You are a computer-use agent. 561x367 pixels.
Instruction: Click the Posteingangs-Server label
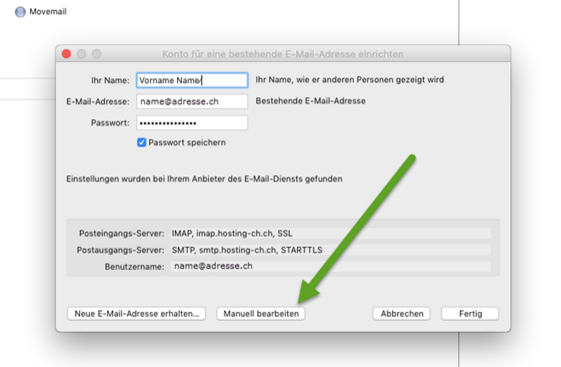click(122, 234)
